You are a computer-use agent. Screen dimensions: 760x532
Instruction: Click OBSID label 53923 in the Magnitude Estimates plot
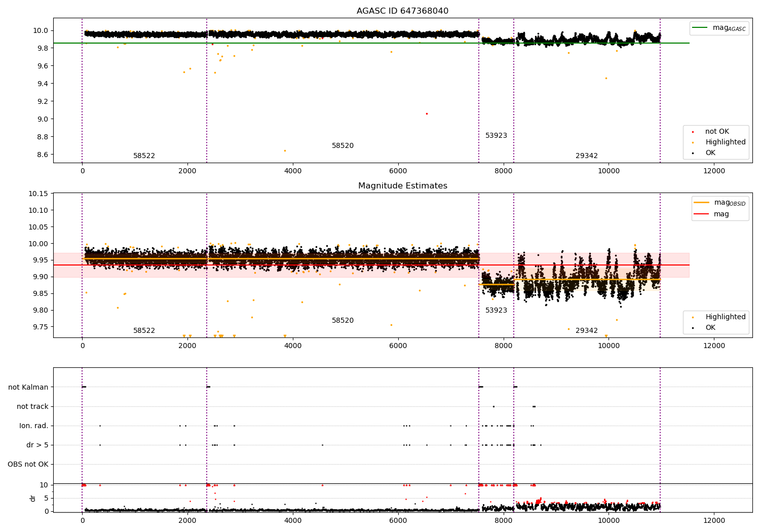point(496,311)
